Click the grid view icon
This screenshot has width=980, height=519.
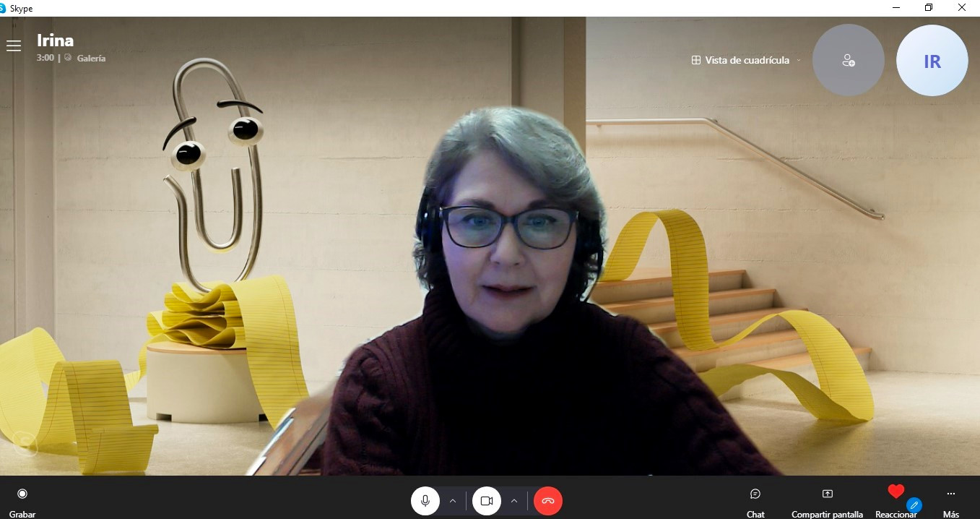(696, 60)
